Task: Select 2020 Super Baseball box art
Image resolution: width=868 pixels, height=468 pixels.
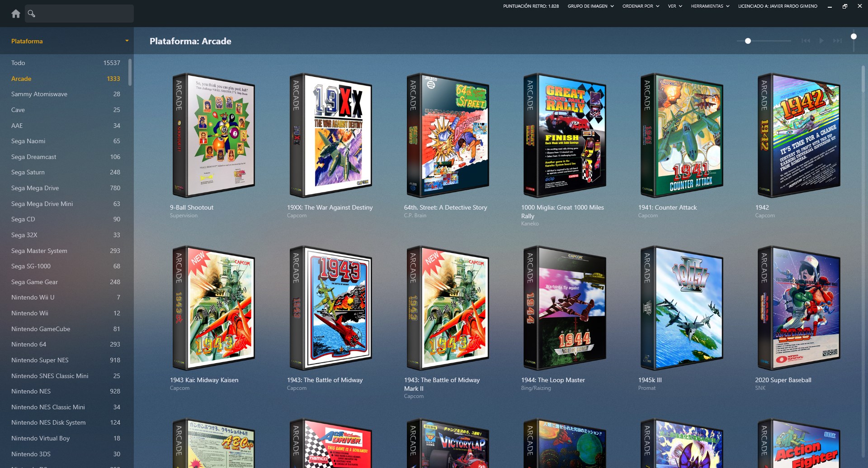Action: click(x=799, y=308)
